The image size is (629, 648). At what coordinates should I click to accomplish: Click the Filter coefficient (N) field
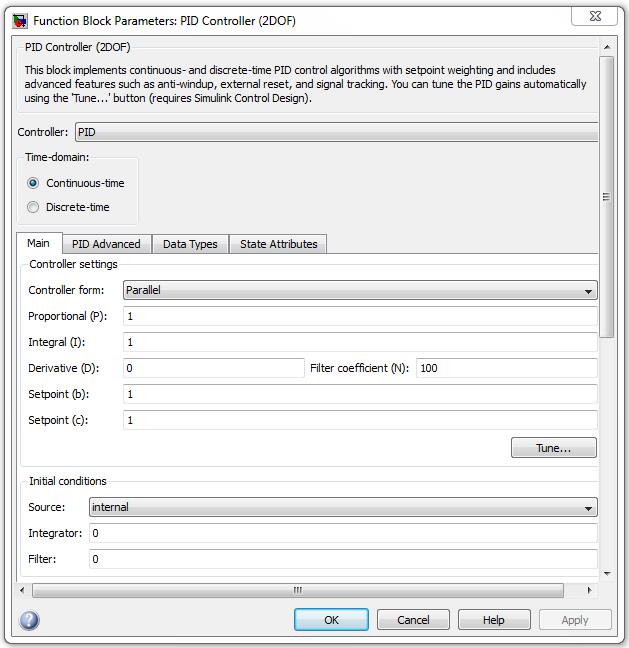click(x=507, y=368)
